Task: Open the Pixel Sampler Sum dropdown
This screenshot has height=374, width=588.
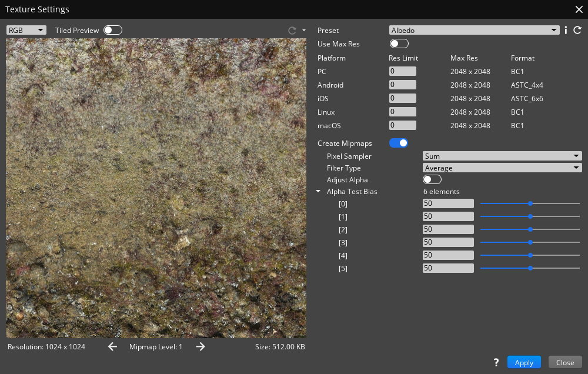Action: click(502, 156)
